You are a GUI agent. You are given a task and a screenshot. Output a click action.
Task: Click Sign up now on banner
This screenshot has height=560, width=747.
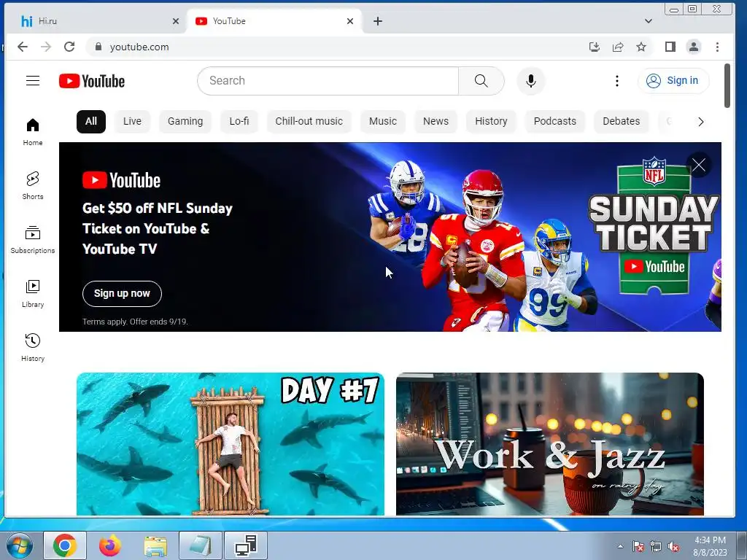point(122,294)
